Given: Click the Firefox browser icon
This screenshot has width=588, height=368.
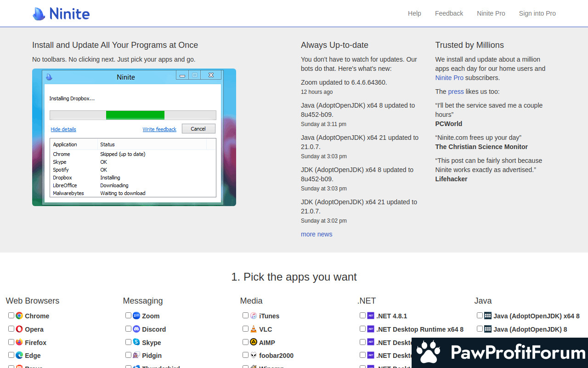Looking at the screenshot, I should click(x=19, y=342).
